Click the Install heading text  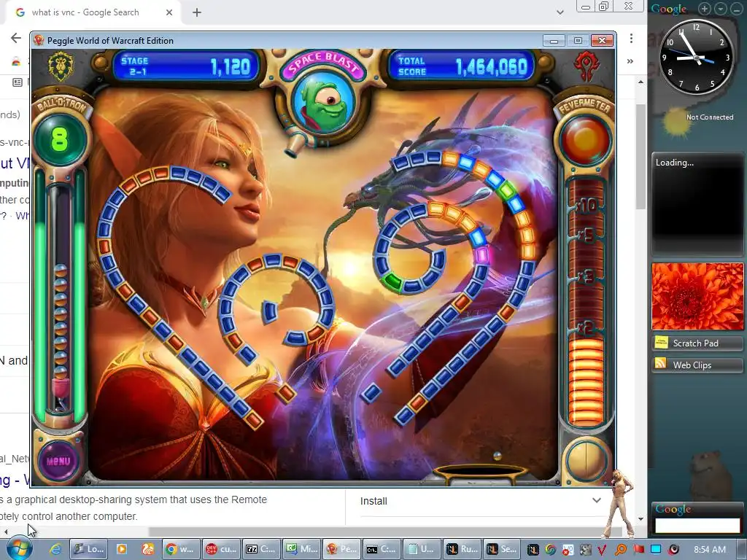coord(373,501)
